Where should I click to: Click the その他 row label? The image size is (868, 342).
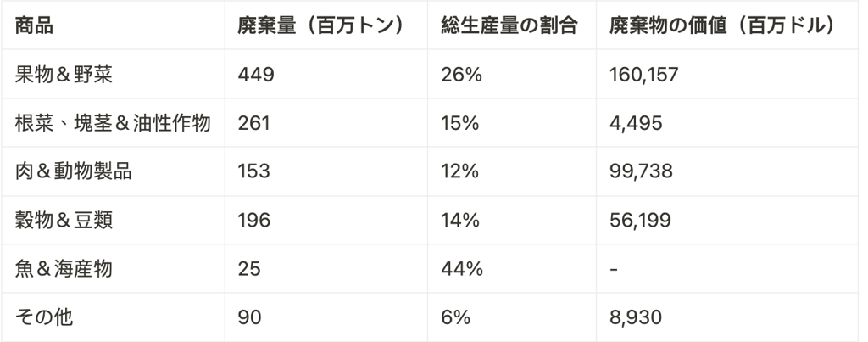click(x=44, y=317)
